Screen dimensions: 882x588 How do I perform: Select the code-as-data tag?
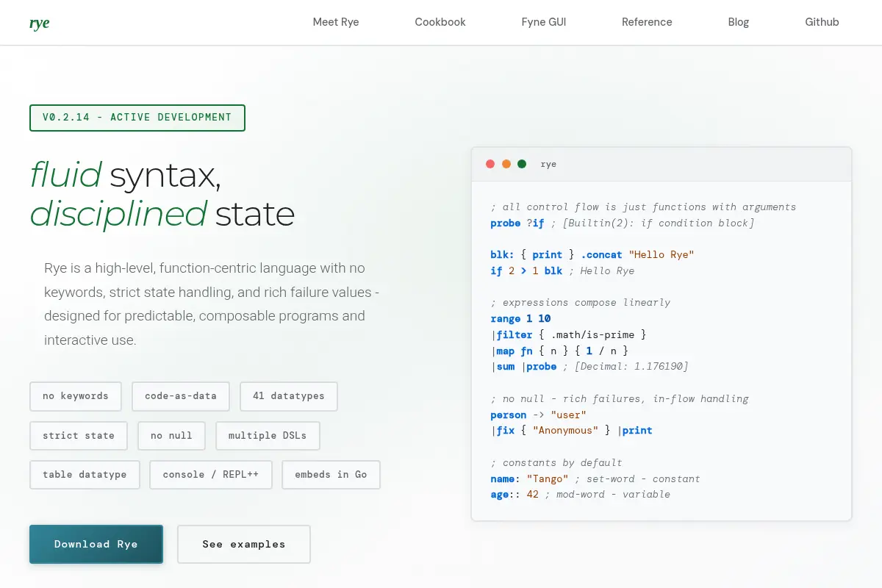tap(181, 396)
